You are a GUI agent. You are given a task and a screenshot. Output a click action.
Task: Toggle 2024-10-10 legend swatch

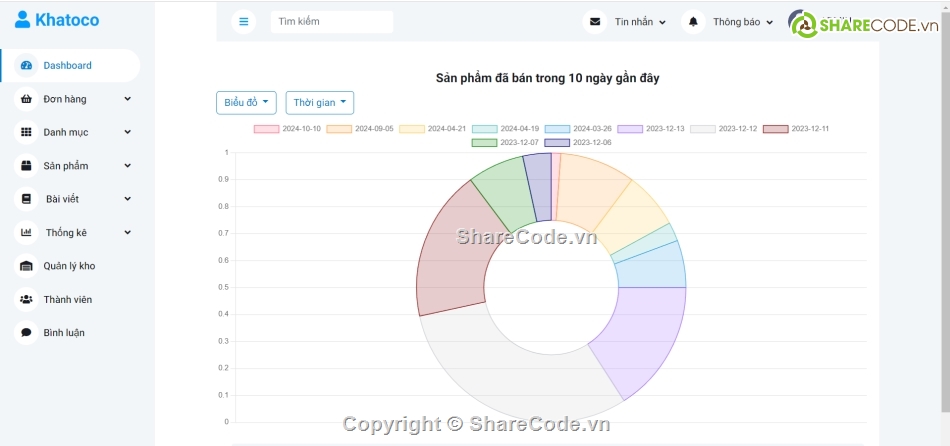[x=267, y=129]
